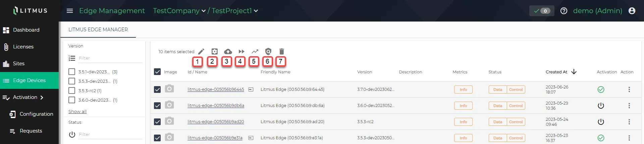Click camera image of litmus-edge-005056b9db6a
644x144 pixels.
169,105
